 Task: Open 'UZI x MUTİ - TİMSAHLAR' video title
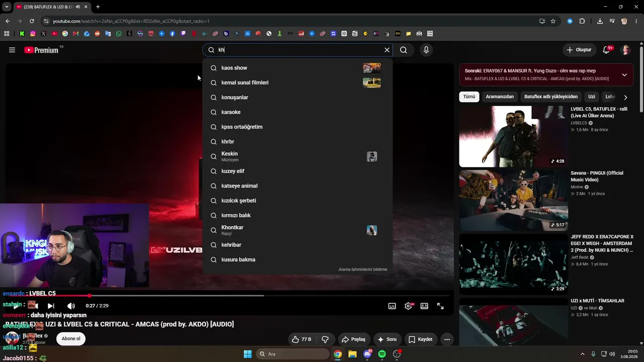point(597,301)
